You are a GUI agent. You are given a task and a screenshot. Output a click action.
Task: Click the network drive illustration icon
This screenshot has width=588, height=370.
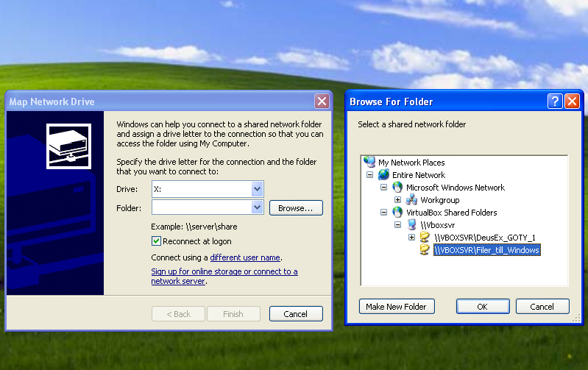point(68,146)
